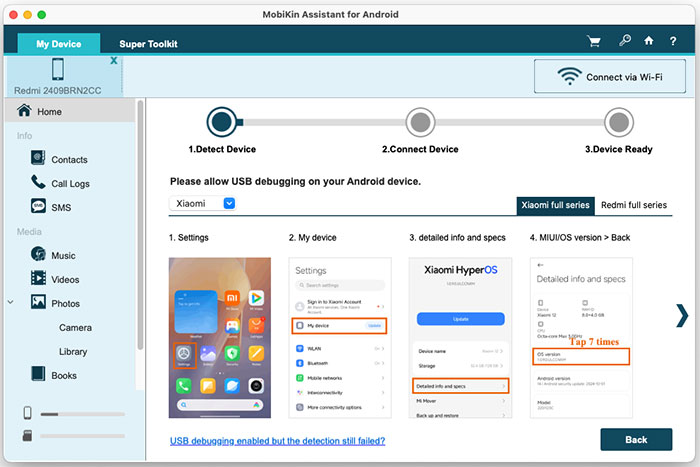Screen dimensions: 700x467
Task: Open Music in the sidebar
Action: coord(63,256)
